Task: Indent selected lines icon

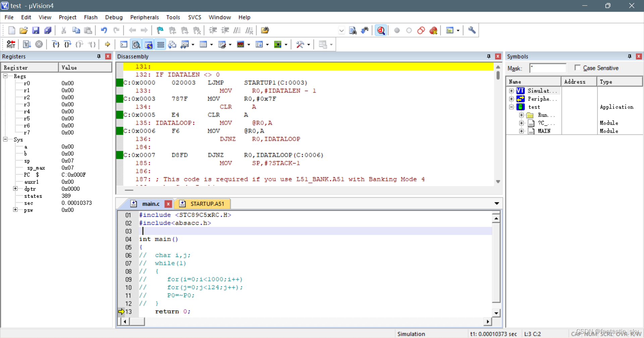Action: (213, 30)
